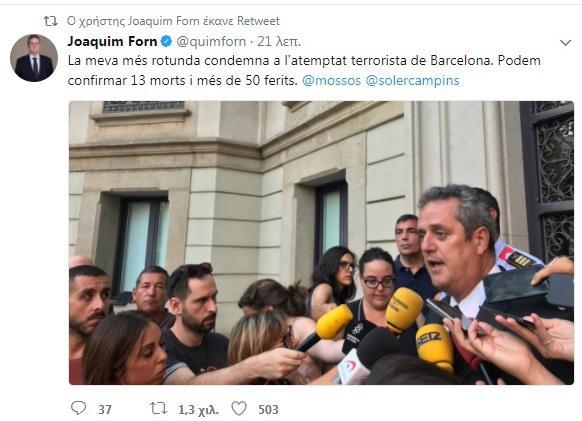Open Joaquim Forn's profile avatar
The image size is (582, 421).
click(34, 58)
